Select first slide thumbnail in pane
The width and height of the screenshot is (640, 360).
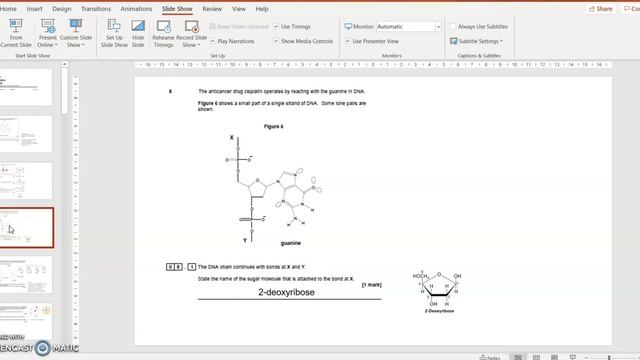(x=25, y=87)
